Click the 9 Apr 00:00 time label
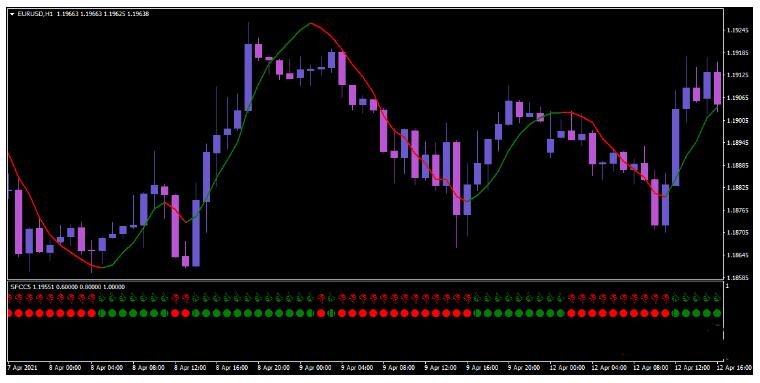Image resolution: width=760 pixels, height=383 pixels. (315, 368)
